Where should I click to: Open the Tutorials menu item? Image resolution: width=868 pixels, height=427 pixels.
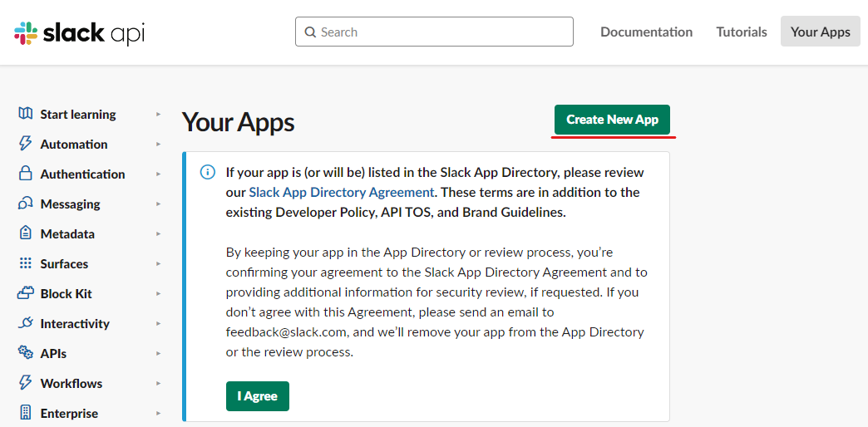742,32
